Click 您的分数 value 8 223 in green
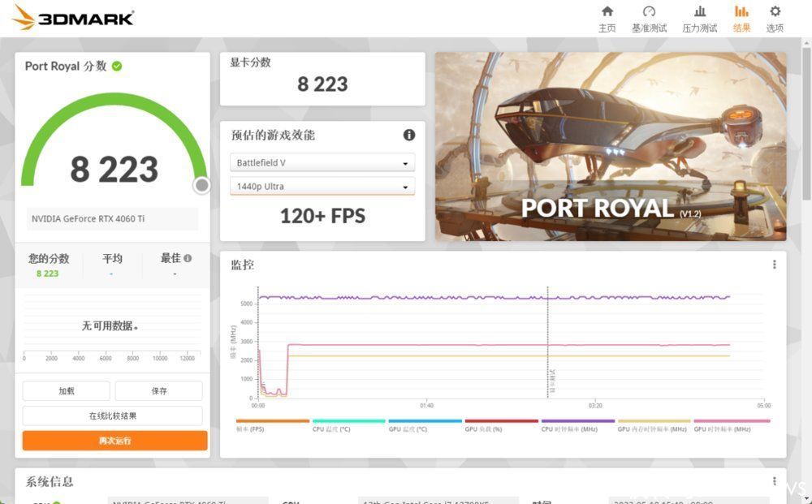The height and width of the screenshot is (504, 812). click(47, 274)
